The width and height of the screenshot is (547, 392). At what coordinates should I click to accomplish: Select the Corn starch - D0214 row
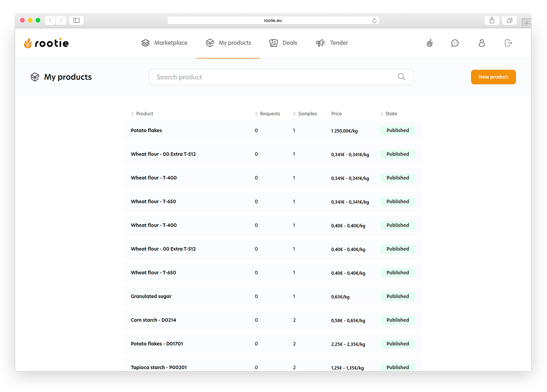tap(153, 320)
